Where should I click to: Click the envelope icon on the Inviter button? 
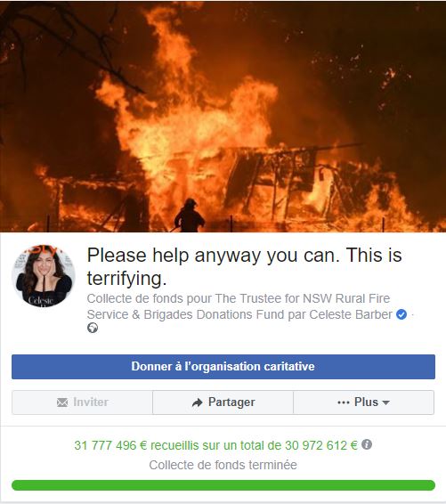(62, 402)
